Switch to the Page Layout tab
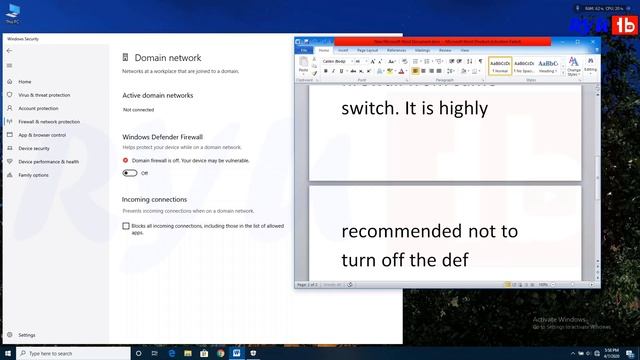 pyautogui.click(x=367, y=50)
